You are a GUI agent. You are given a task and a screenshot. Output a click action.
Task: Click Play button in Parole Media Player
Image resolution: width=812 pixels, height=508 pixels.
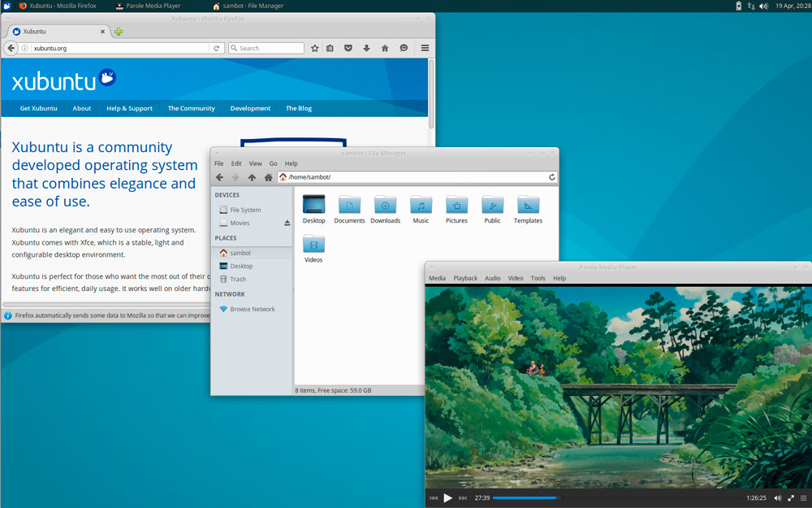pos(448,498)
